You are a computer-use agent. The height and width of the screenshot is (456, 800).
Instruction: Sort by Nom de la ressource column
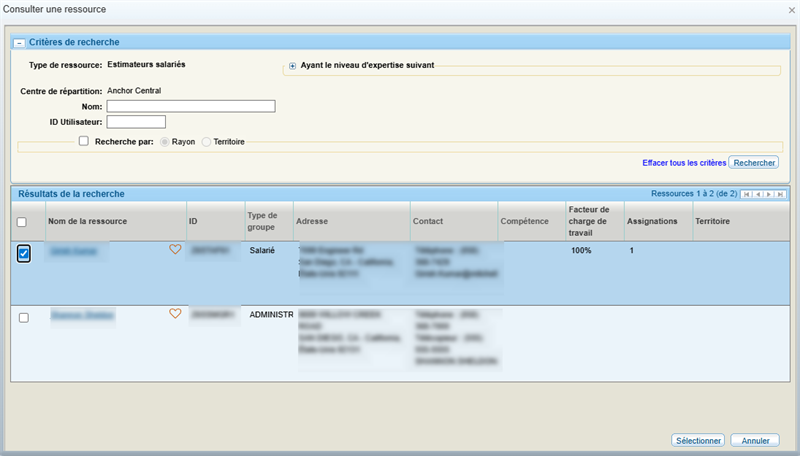(88, 221)
